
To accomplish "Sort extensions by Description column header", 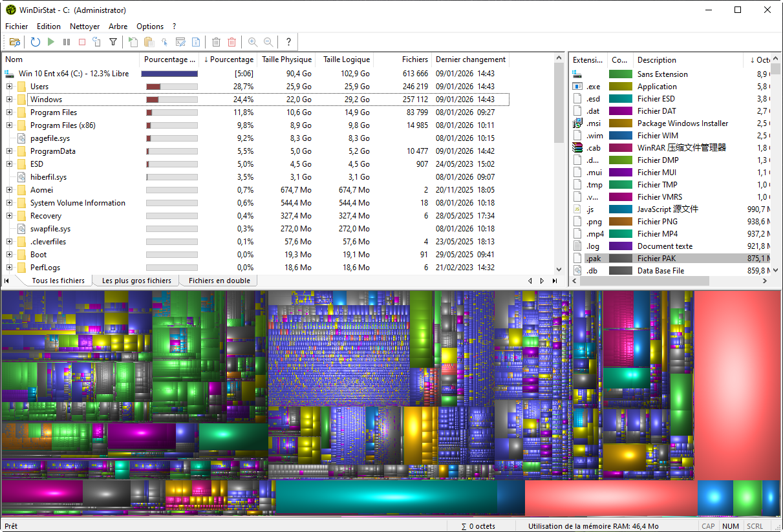I will tap(688, 59).
